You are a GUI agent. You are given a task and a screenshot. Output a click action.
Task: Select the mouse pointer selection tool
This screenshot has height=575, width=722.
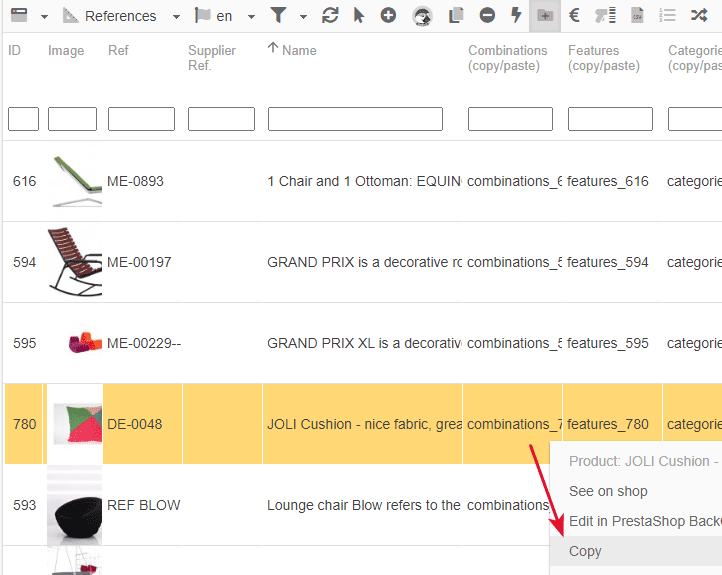tap(359, 16)
